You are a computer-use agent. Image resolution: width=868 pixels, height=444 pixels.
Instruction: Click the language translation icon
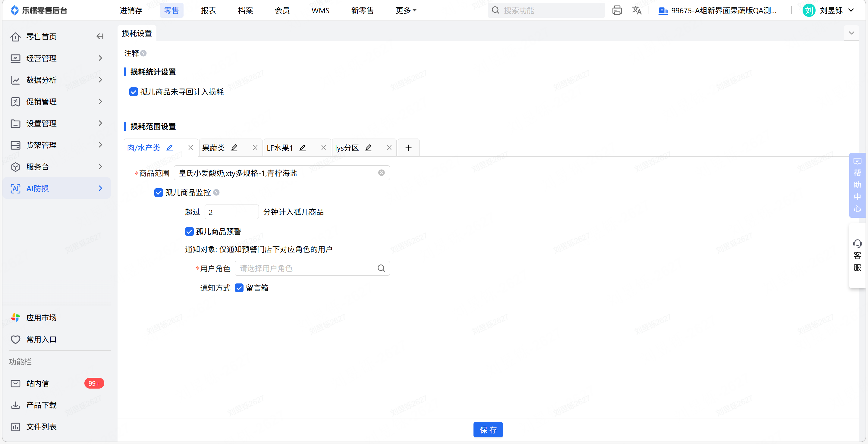click(637, 11)
